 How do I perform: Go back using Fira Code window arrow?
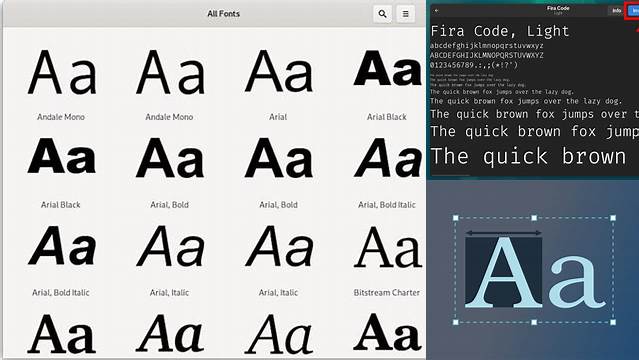click(x=436, y=11)
